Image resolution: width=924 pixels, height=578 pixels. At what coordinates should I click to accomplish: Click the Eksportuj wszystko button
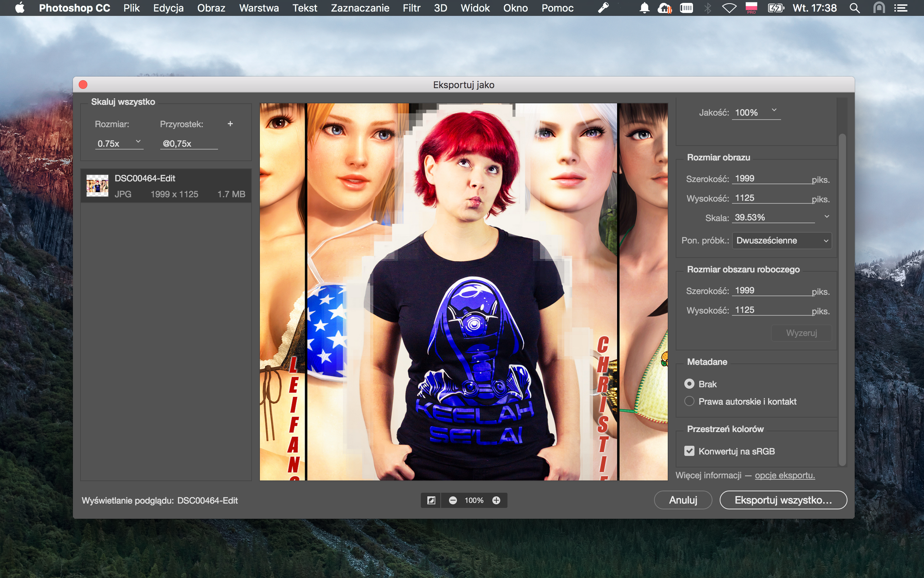(x=783, y=500)
